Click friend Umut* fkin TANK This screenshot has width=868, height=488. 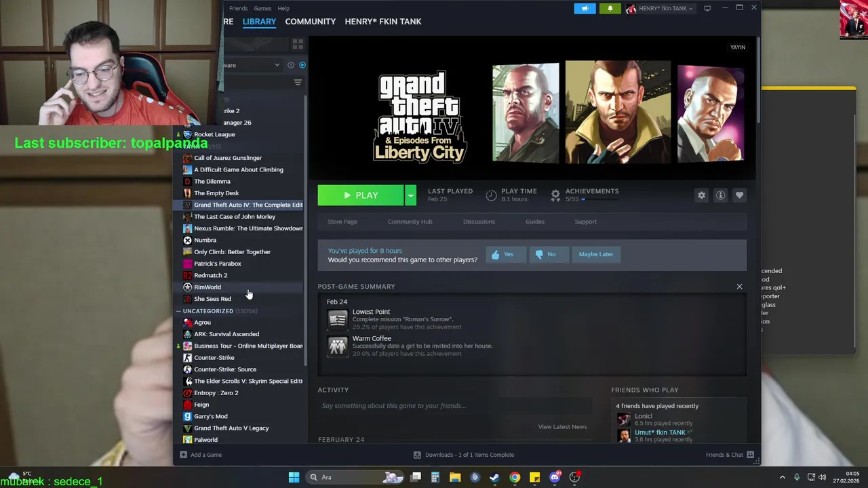coord(660,432)
